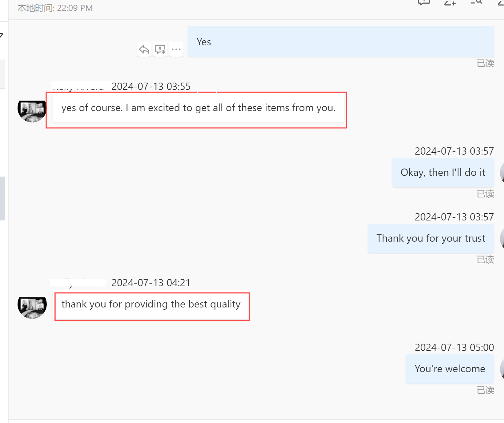Open the three-dot more options for Yes message

point(176,49)
